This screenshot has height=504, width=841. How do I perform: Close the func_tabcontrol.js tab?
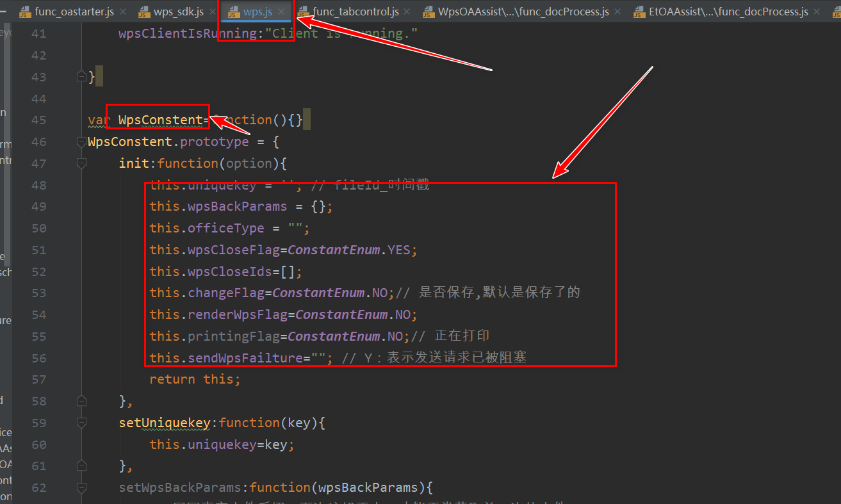[x=407, y=12]
